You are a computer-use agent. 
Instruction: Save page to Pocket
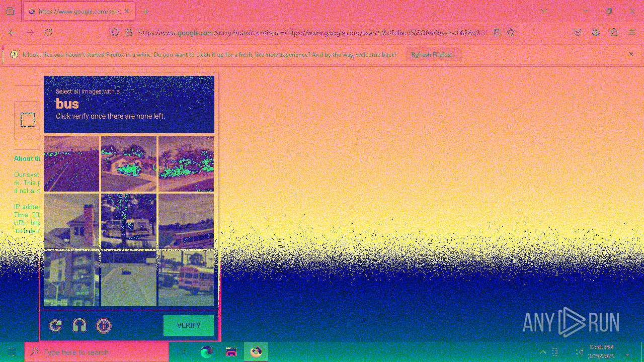(x=578, y=32)
